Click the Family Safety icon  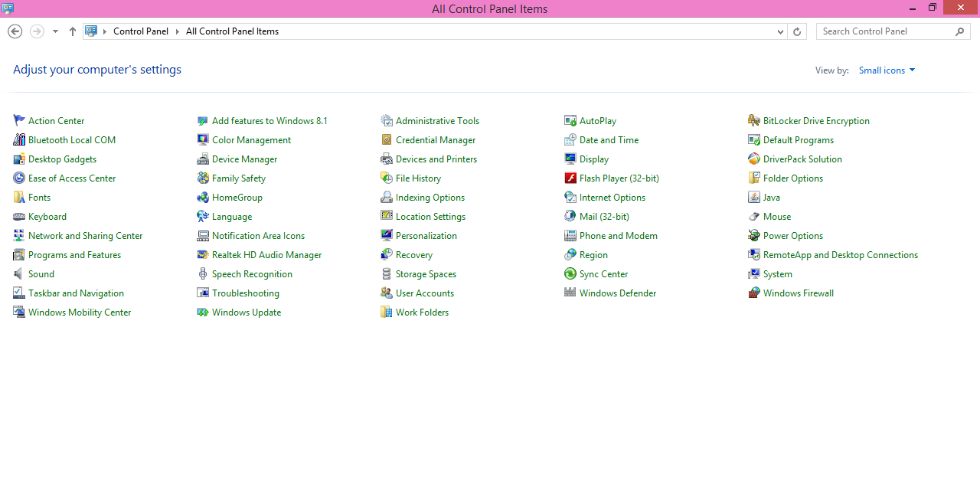(x=203, y=178)
